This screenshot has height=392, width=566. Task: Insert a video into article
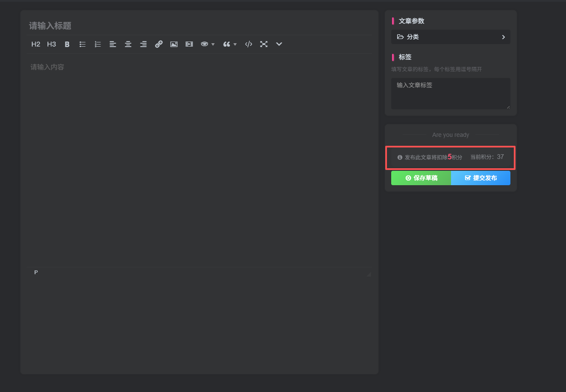coord(189,44)
